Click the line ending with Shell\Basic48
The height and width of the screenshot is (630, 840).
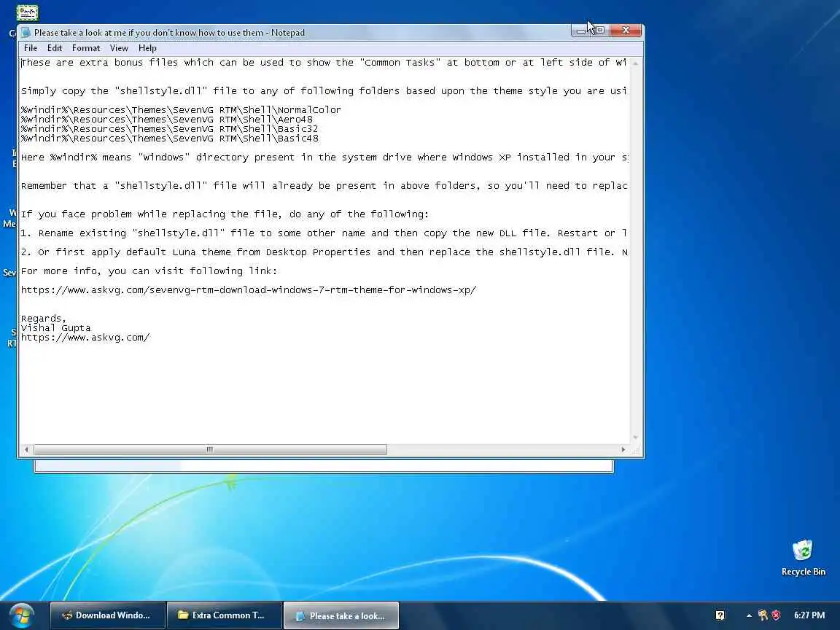coord(170,139)
